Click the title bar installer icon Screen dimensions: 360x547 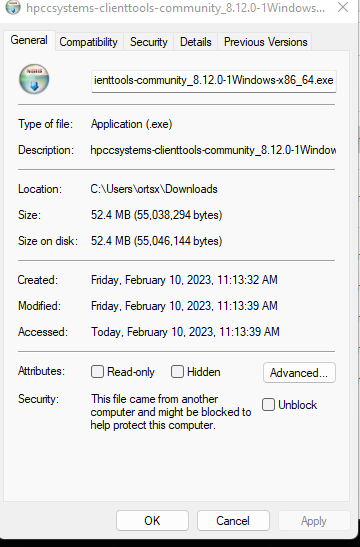[13, 7]
